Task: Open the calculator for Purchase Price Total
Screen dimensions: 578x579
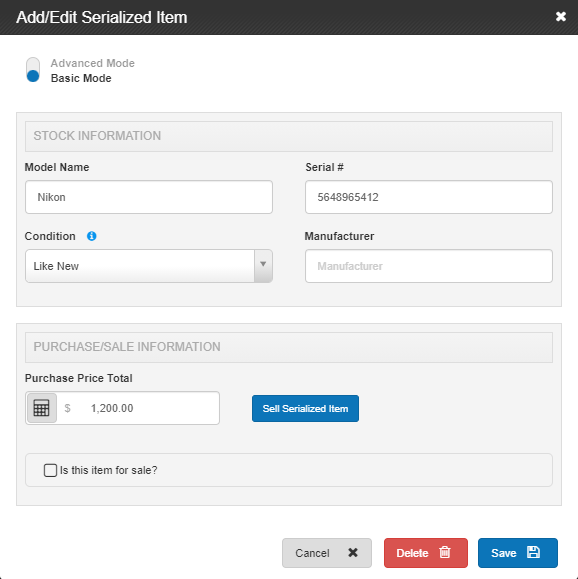Action: click(42, 408)
